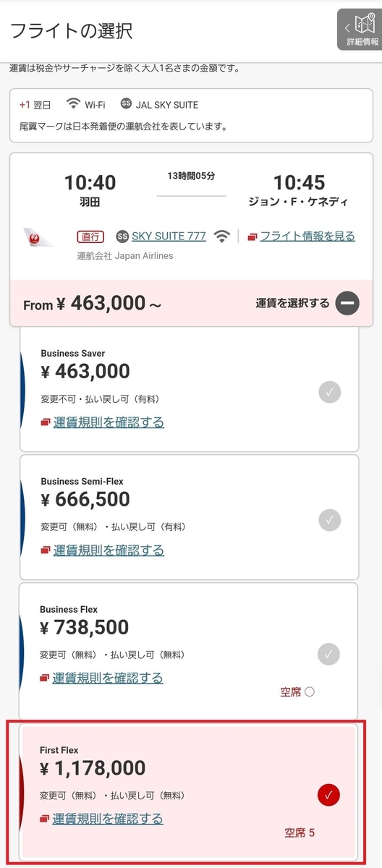Image resolution: width=382 pixels, height=868 pixels.
Task: Toggle the selected First Flex red checkmark
Action: point(328,795)
